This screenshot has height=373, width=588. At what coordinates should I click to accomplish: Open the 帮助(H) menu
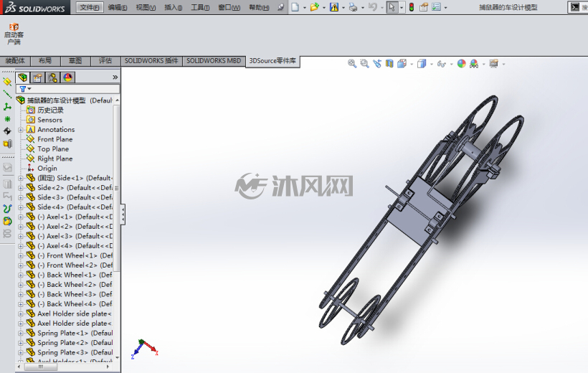pyautogui.click(x=259, y=7)
